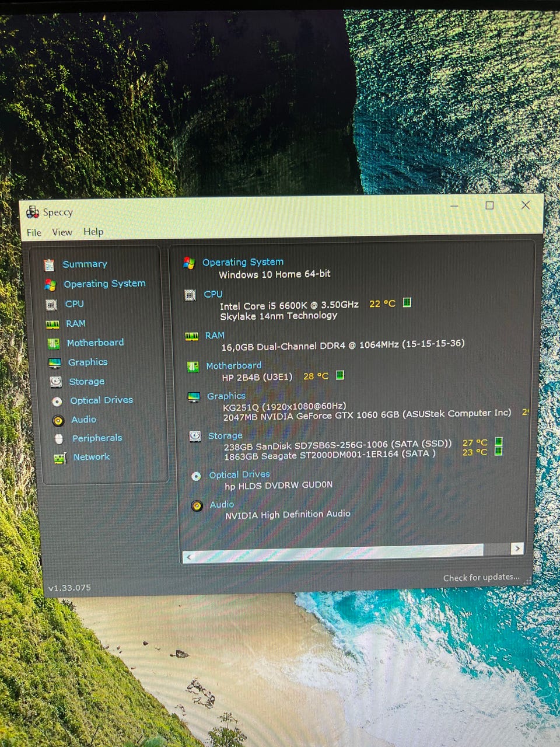Screen dimensions: 560x747
Task: Click Seagate 23 °C temperature indicator icon
Action: 498,451
